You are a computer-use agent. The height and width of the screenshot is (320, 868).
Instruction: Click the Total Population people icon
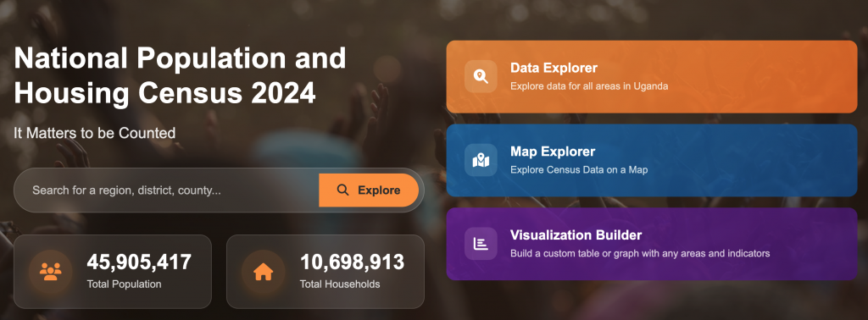click(x=50, y=272)
